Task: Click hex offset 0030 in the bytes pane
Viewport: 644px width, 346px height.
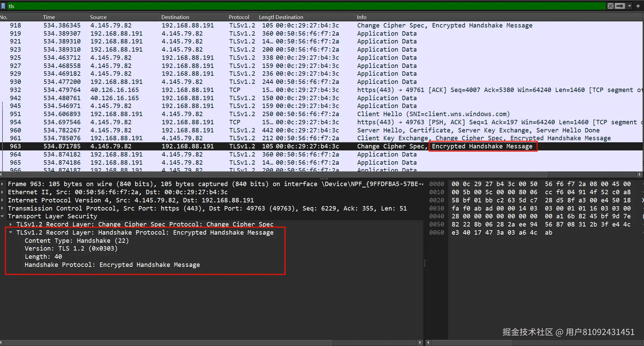Action: pos(437,208)
